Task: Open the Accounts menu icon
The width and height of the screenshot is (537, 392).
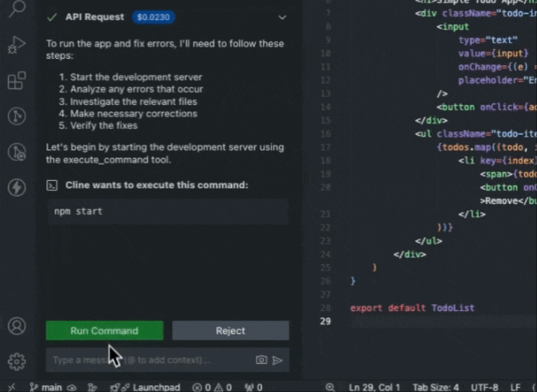Action: pyautogui.click(x=17, y=325)
